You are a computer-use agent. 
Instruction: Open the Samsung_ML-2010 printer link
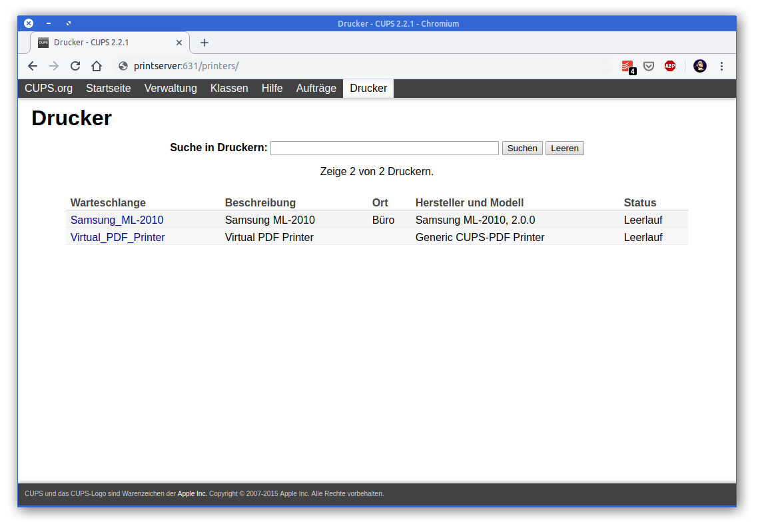[x=117, y=220]
